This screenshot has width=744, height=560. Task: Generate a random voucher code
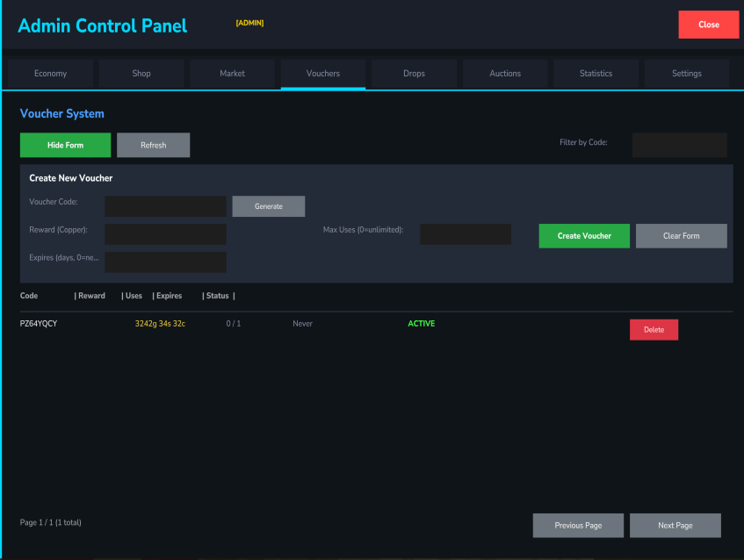pos(268,206)
